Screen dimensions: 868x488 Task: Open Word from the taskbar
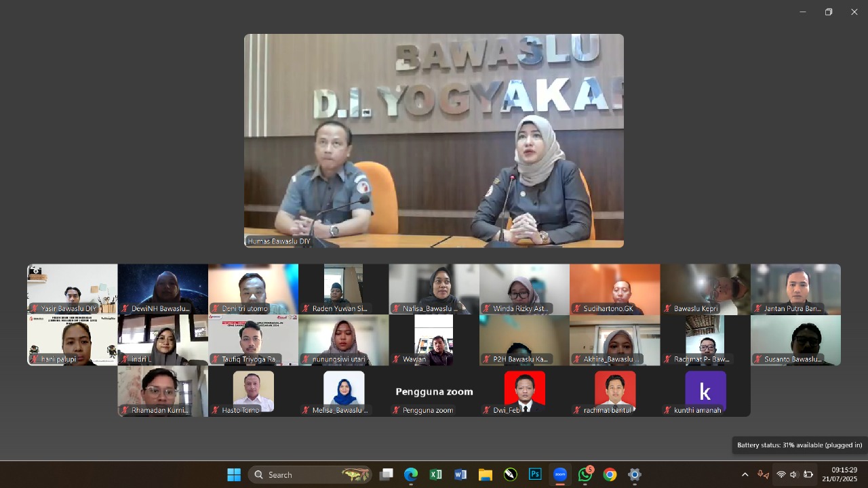point(460,474)
